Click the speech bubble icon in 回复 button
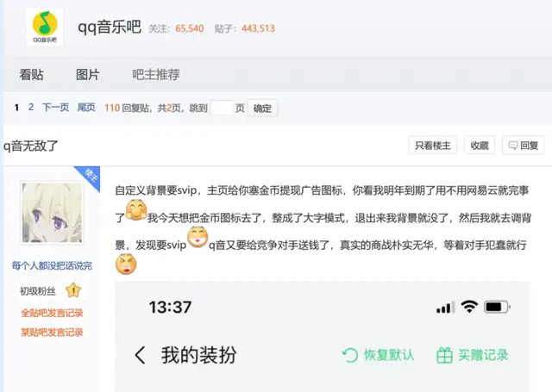Screen dimensions: 552x392 (x=513, y=146)
